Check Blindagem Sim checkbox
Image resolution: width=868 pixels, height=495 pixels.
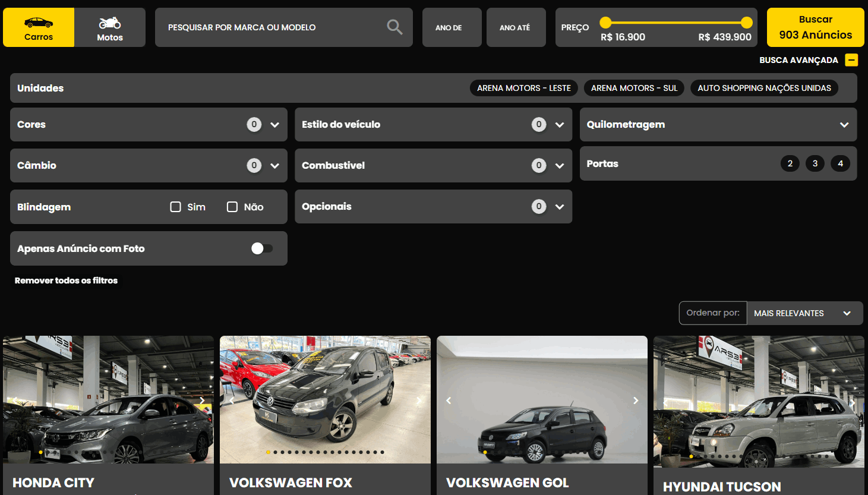(175, 207)
